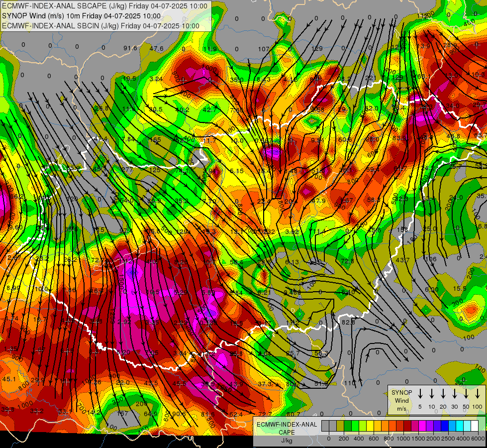487x448 pixels.
Task: Click the map value '221'
Action: click(x=371, y=78)
